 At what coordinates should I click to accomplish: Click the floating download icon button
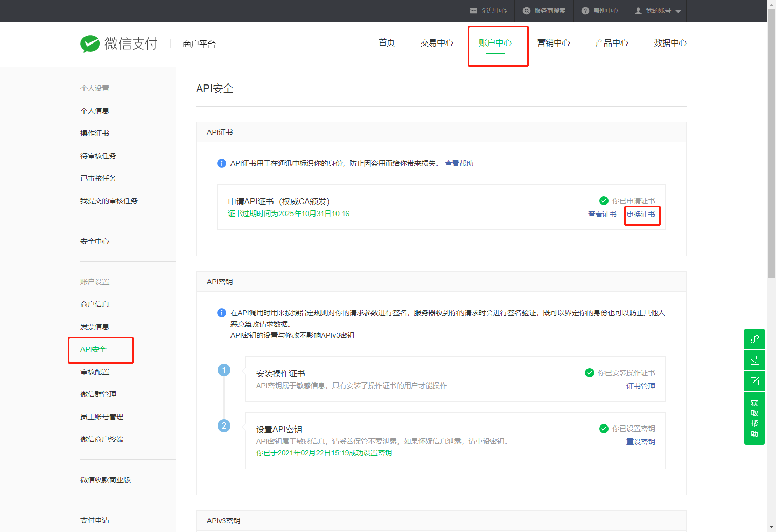754,360
